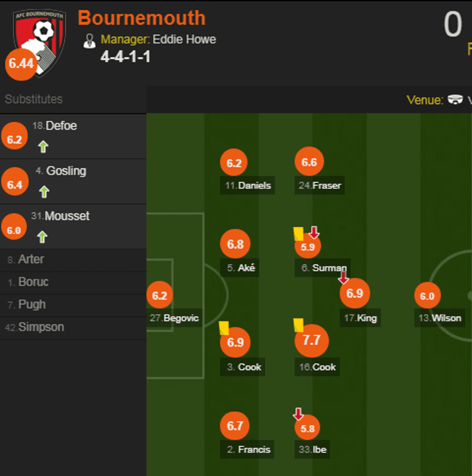Select Boruc in the substitutes list
The width and height of the screenshot is (472, 476).
[33, 282]
